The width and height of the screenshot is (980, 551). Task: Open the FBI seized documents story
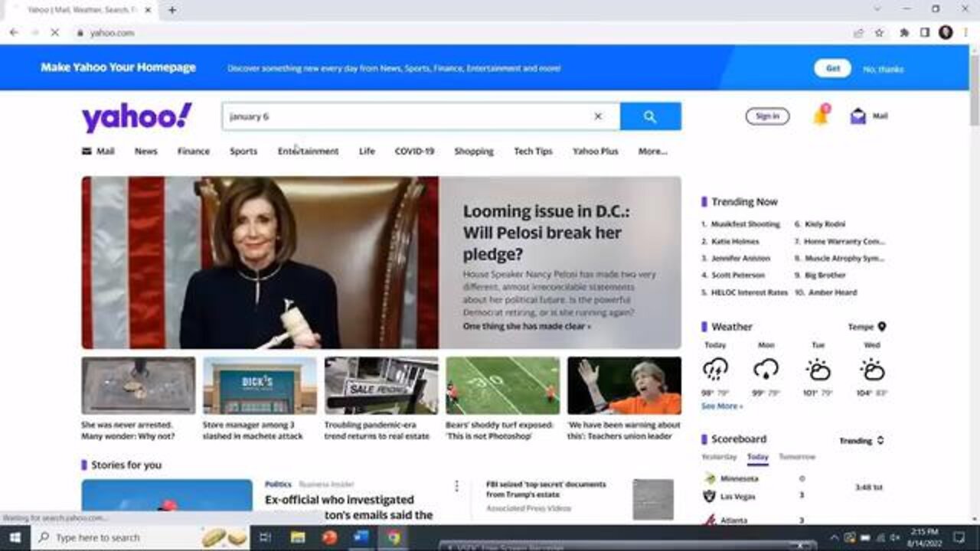[x=545, y=489]
